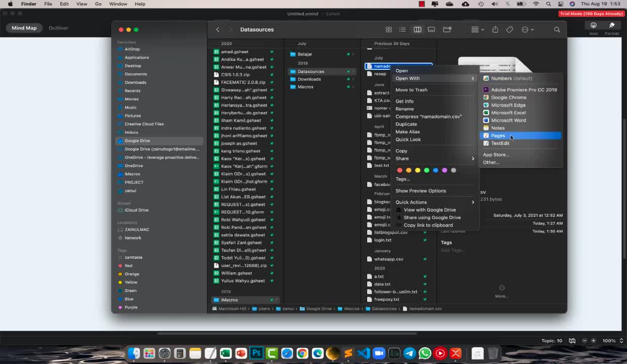The image size is (627, 364).
Task: Click the Edit Tags toolbar icon
Action: click(510, 30)
